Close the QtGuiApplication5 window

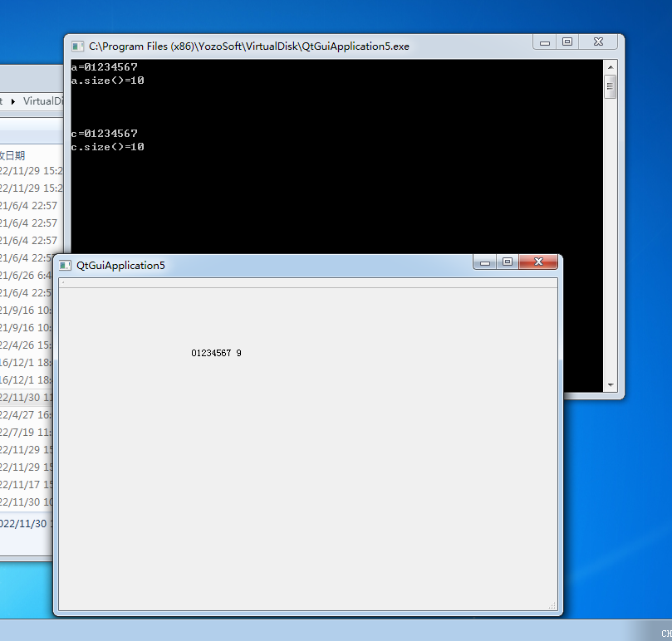click(538, 262)
